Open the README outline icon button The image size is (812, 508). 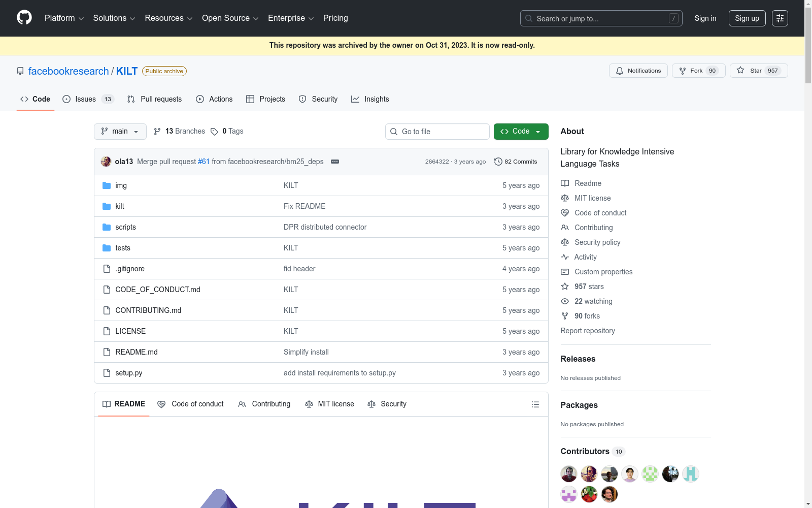tap(535, 404)
